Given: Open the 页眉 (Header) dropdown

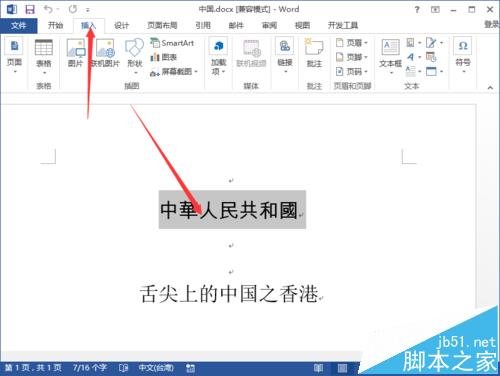Looking at the screenshot, I should coord(352,43).
